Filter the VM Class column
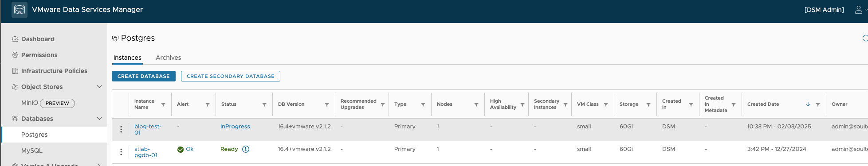Viewport: 868px width, 166px height. (606, 105)
